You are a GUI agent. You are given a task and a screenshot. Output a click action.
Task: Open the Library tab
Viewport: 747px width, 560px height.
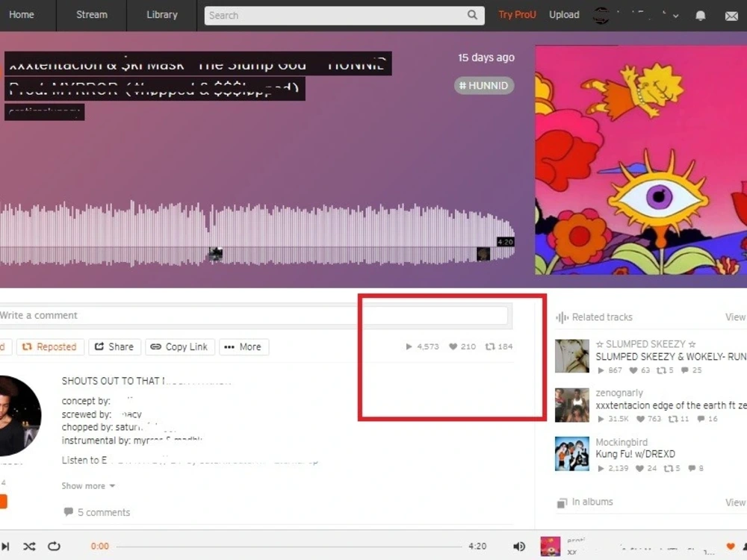162,15
